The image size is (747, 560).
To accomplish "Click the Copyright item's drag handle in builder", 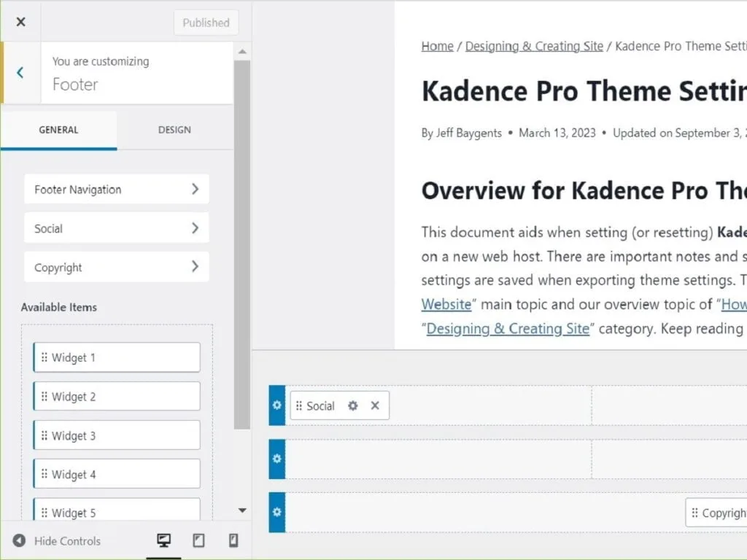I will click(x=694, y=513).
